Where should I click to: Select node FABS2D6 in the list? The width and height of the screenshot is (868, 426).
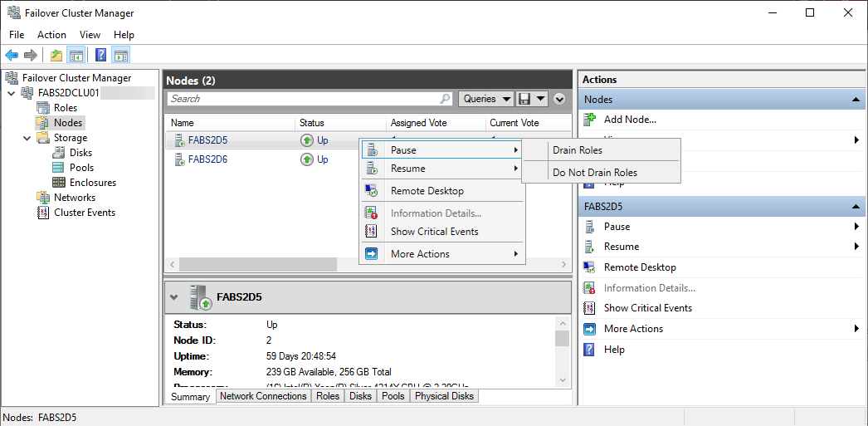207,159
